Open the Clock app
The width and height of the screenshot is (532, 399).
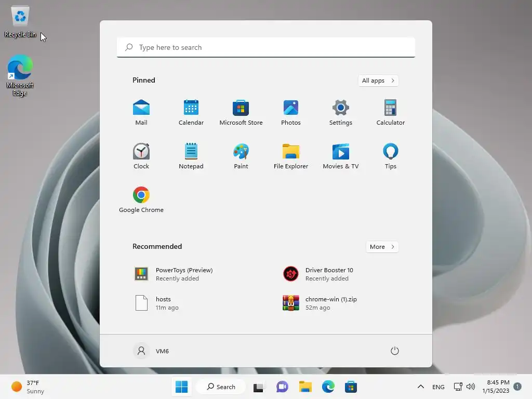click(141, 156)
